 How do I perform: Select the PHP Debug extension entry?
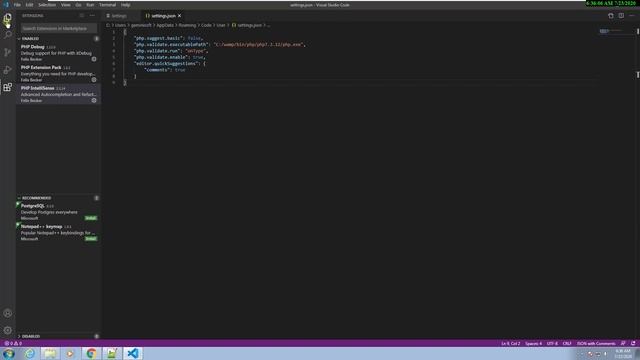tap(58, 53)
